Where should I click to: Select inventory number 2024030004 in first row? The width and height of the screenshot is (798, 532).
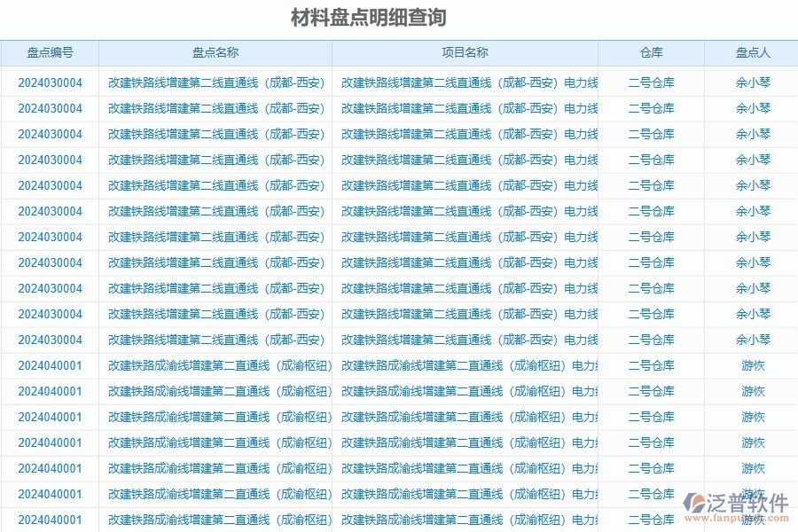point(49,84)
